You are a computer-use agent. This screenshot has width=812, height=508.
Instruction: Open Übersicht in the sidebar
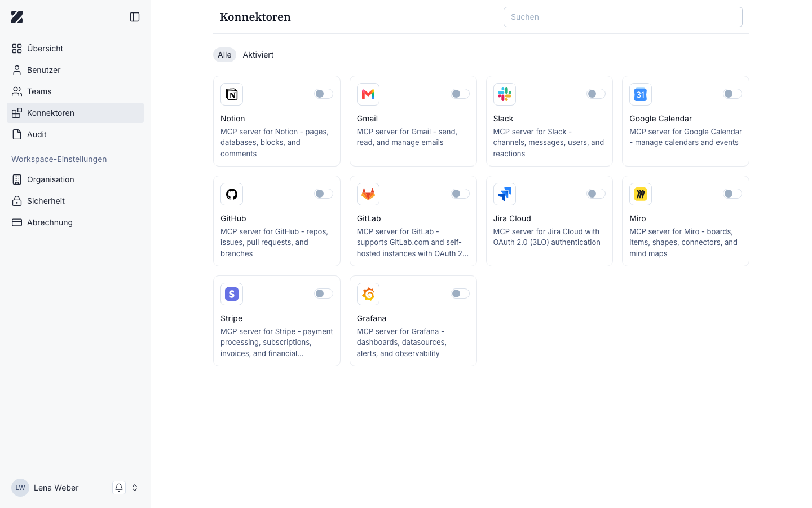tap(75, 49)
